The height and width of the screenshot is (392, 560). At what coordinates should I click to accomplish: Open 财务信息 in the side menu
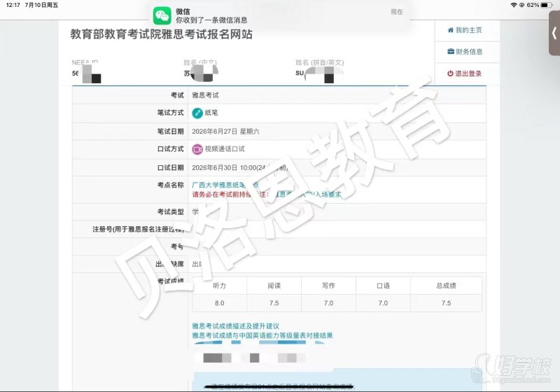[465, 52]
